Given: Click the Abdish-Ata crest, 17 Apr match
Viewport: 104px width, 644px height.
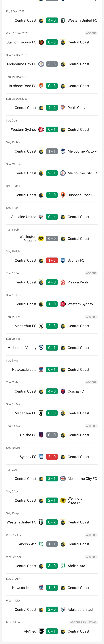Looking at the screenshot, I should (x=41, y=544).
